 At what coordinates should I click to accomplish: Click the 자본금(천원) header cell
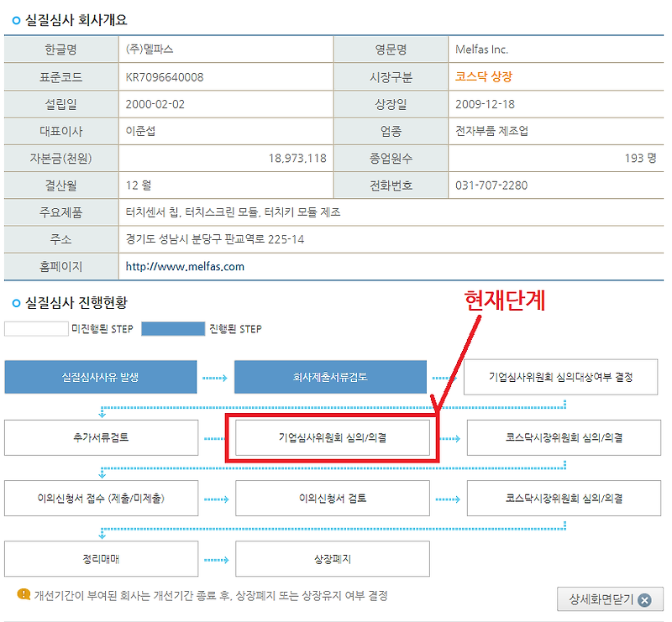[61, 158]
